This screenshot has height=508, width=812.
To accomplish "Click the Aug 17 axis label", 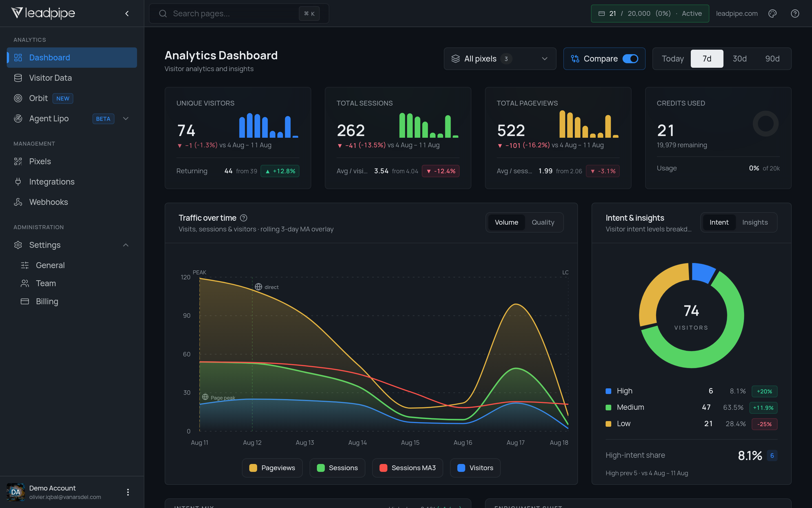I will tap(515, 443).
